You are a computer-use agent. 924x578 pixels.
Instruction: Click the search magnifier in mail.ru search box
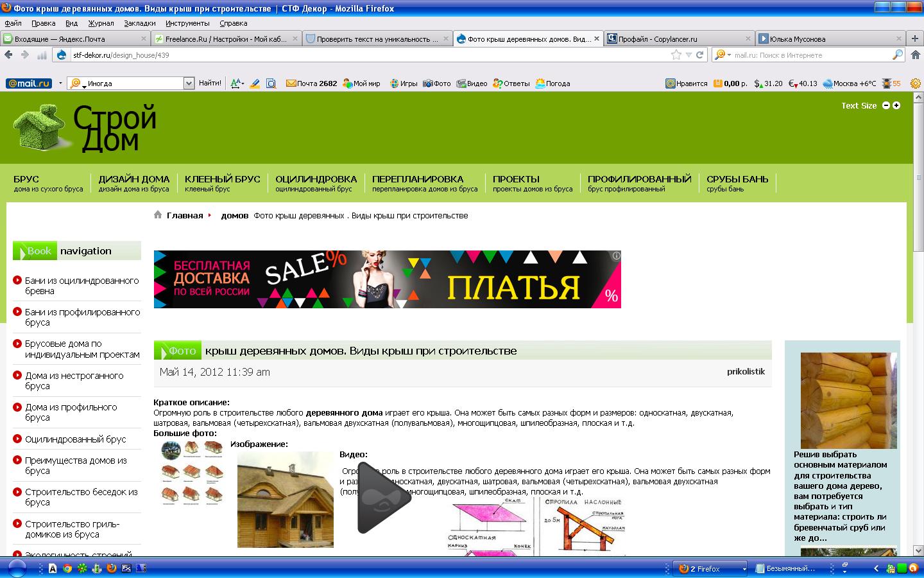tap(898, 55)
